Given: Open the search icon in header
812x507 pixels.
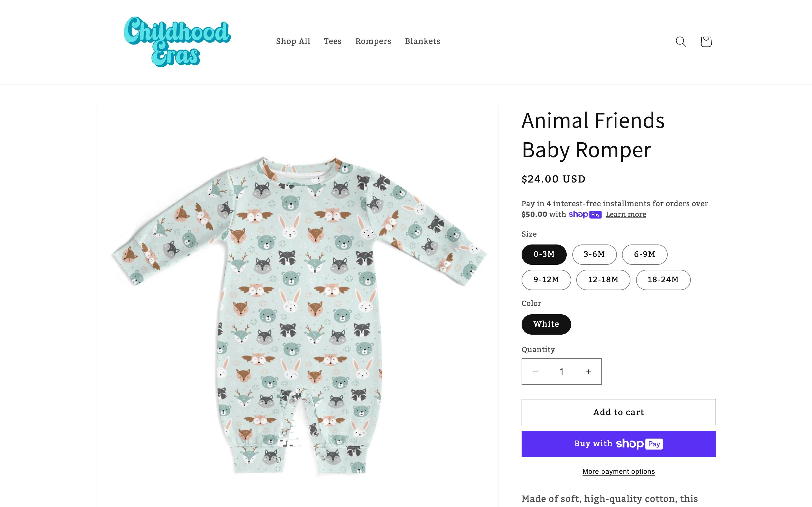Looking at the screenshot, I should click(x=681, y=42).
